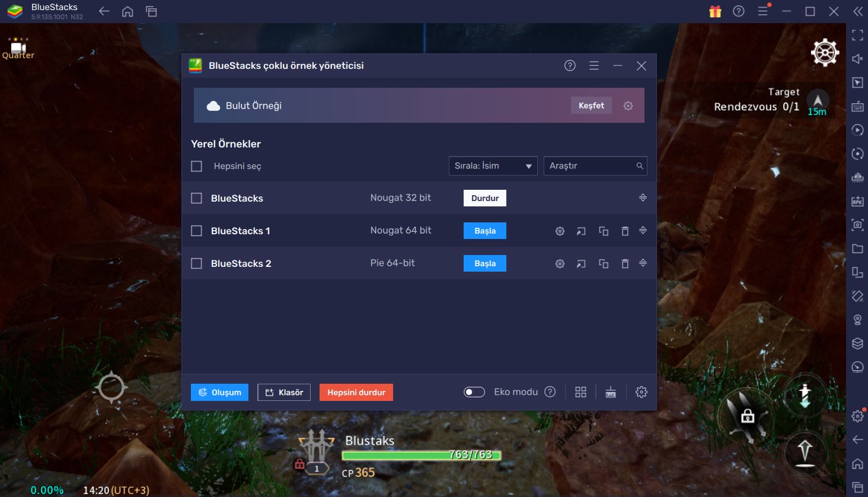
Task: Go home via BlueStacks title bar icon
Action: (x=127, y=11)
